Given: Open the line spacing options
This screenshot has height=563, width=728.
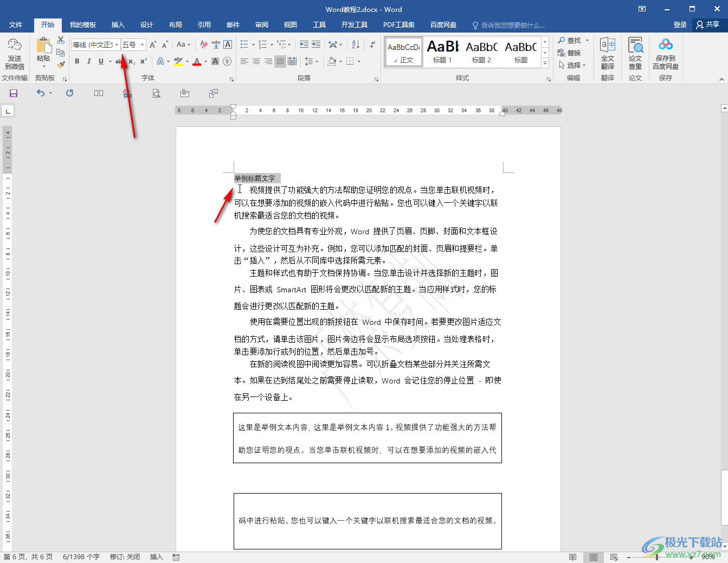Looking at the screenshot, I should point(311,61).
